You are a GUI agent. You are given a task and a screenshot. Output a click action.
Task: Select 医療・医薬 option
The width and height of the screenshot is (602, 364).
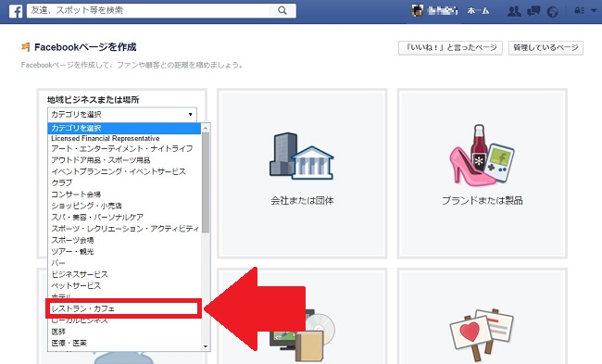click(124, 343)
